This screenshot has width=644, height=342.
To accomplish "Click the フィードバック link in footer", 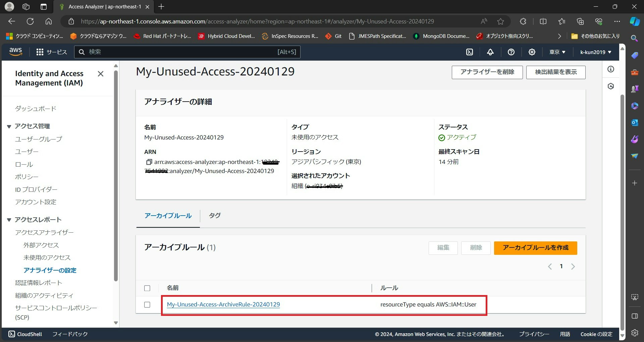I will click(x=70, y=334).
